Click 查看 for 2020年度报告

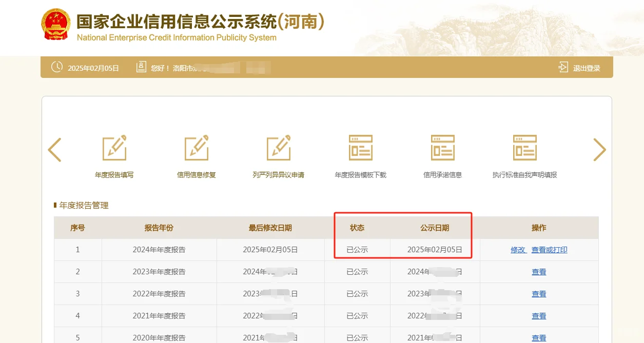coord(539,338)
